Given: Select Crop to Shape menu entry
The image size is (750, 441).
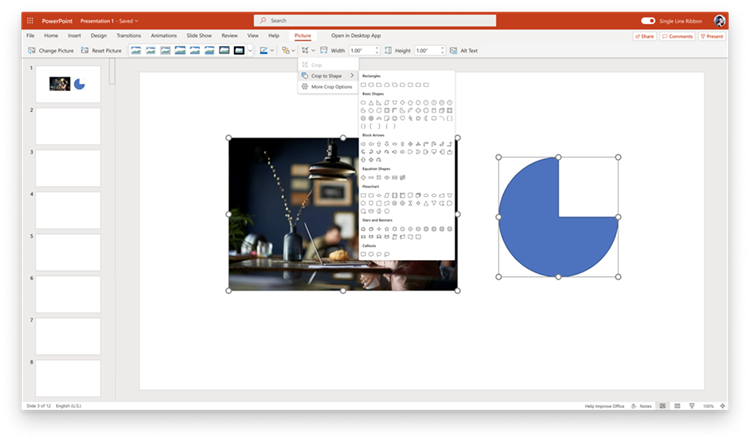Looking at the screenshot, I should (328, 76).
